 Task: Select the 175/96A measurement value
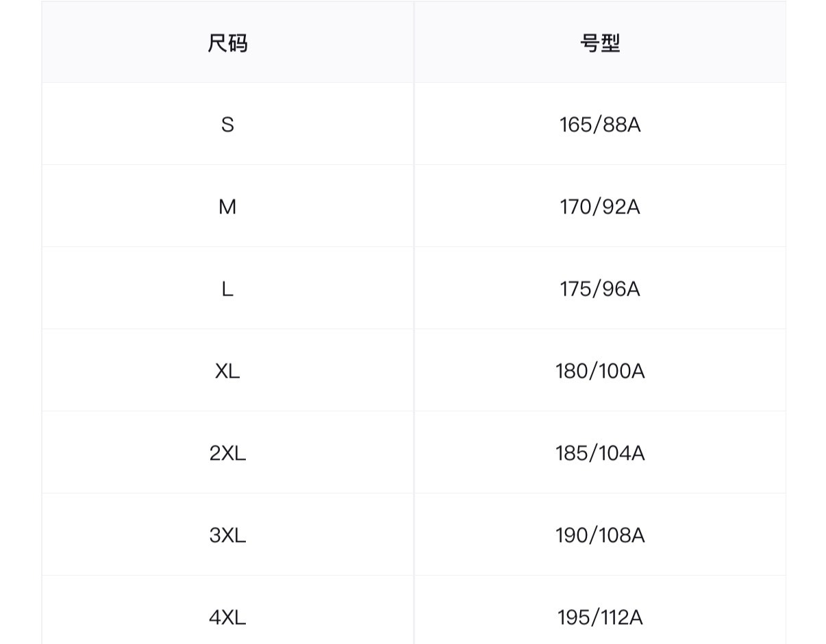600,289
